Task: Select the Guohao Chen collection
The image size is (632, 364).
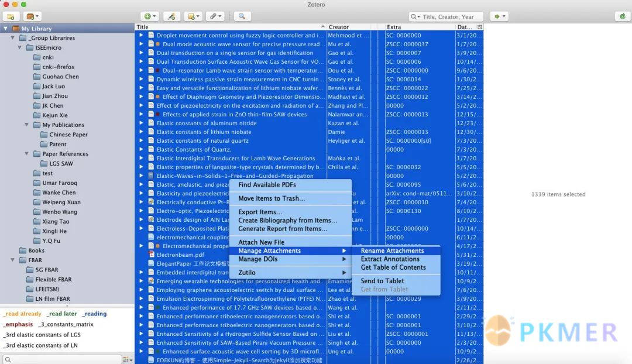Action: tap(60, 77)
